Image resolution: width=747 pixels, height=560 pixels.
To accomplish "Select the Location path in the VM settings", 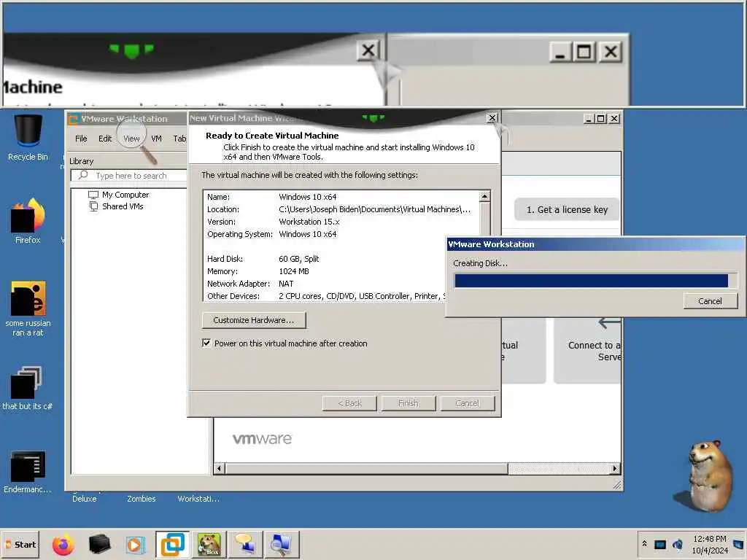I will coord(374,209).
